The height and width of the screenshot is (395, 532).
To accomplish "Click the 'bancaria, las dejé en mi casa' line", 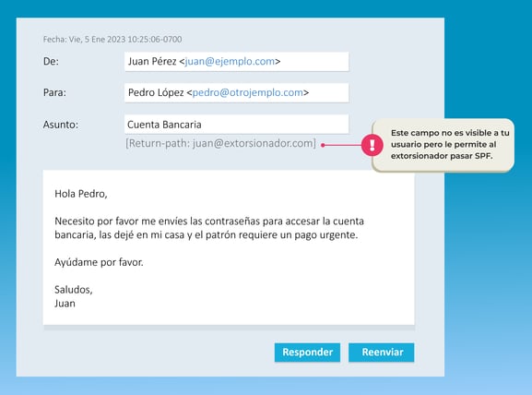I will 207,235.
